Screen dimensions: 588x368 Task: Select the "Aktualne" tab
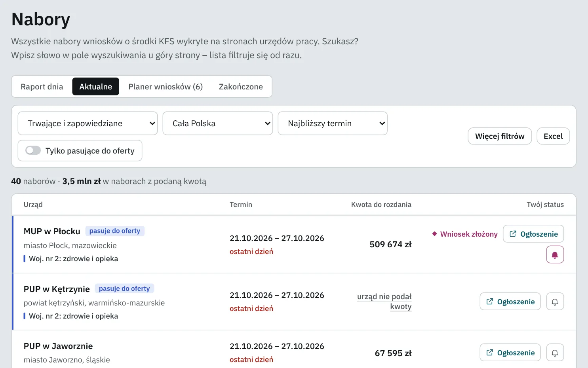click(x=96, y=87)
